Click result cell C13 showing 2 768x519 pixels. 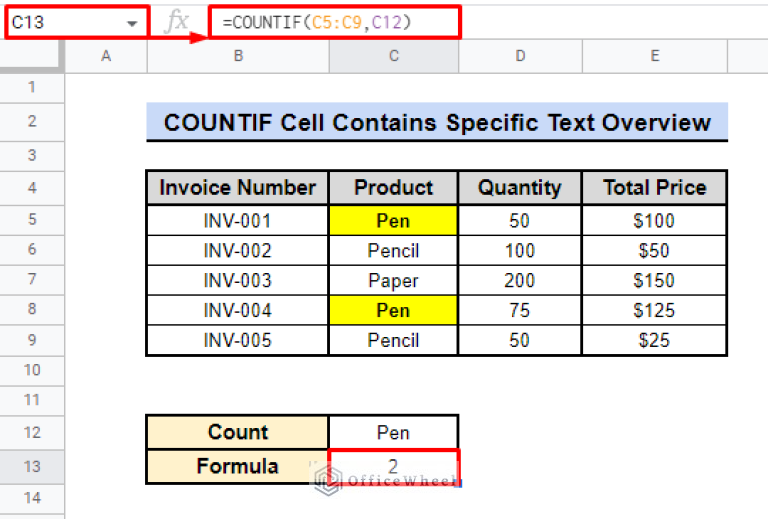click(x=393, y=466)
